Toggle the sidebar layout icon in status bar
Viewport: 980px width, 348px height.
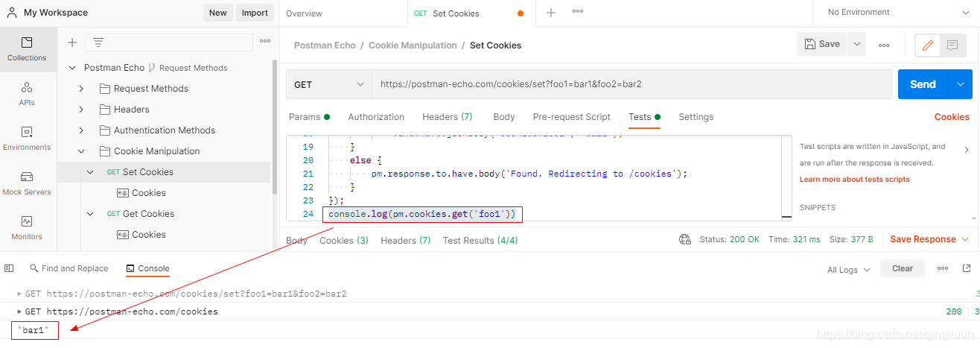(9, 268)
